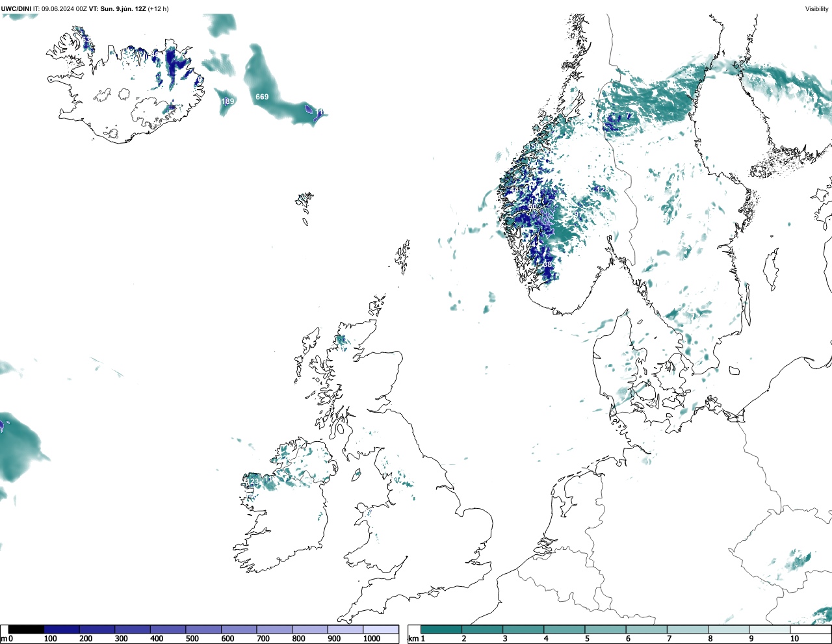Select the 200–300 m legend color segment

(x=97, y=630)
